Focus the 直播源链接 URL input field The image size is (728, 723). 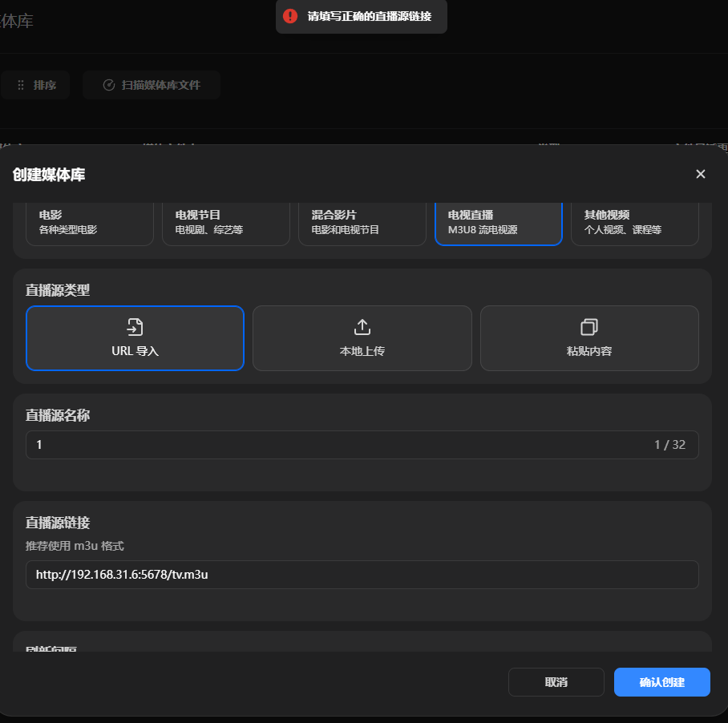(x=362, y=575)
